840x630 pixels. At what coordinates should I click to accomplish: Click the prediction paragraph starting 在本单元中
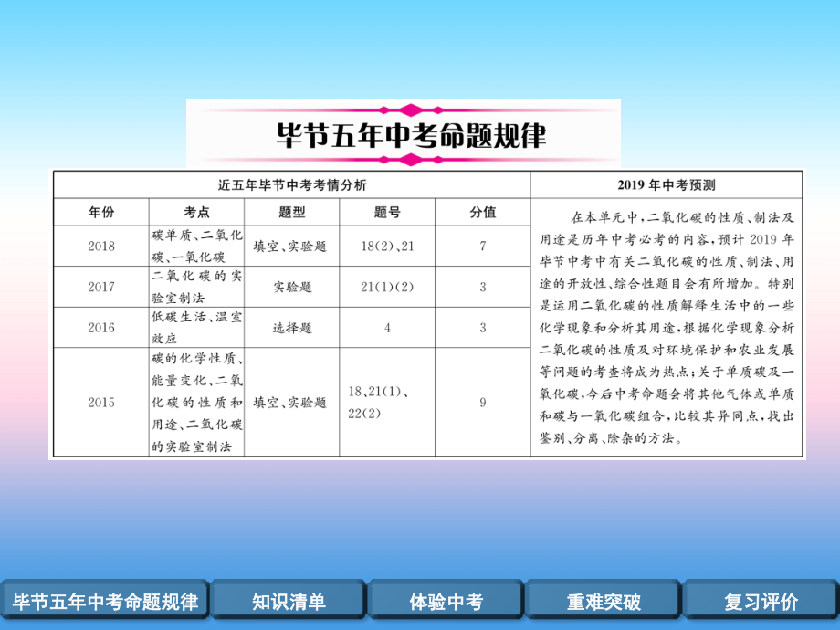click(667, 327)
